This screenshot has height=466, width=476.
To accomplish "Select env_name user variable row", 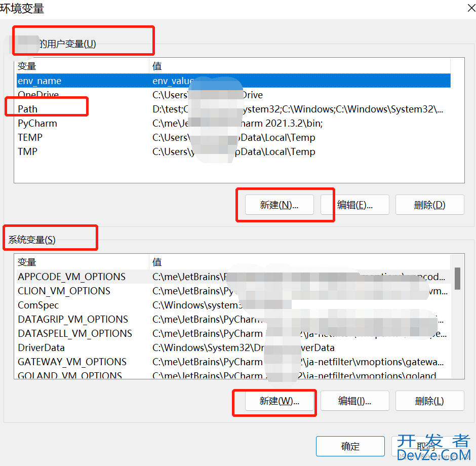I will click(233, 81).
